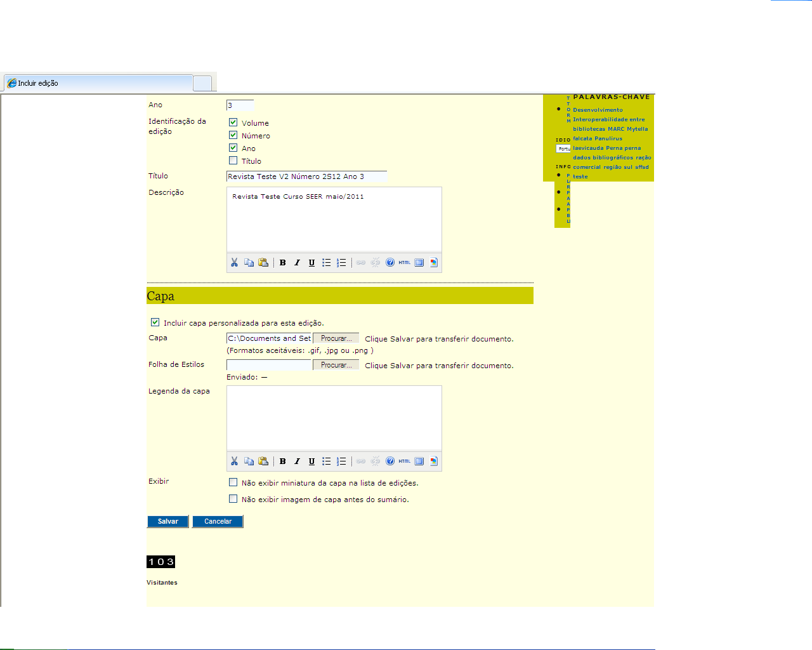Click Cut icon in Legenda da capa toolbar

click(x=234, y=461)
